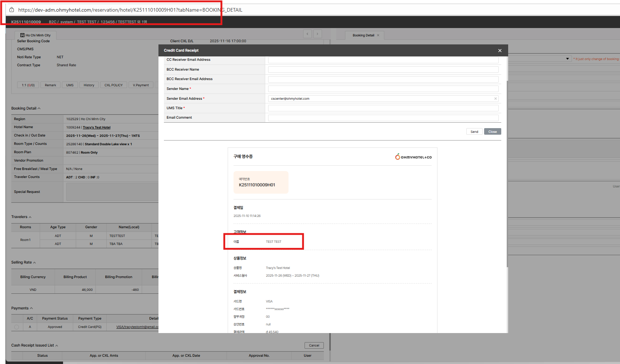Open Tracy's Test Hotel link
The height and width of the screenshot is (364, 620).
(x=97, y=127)
